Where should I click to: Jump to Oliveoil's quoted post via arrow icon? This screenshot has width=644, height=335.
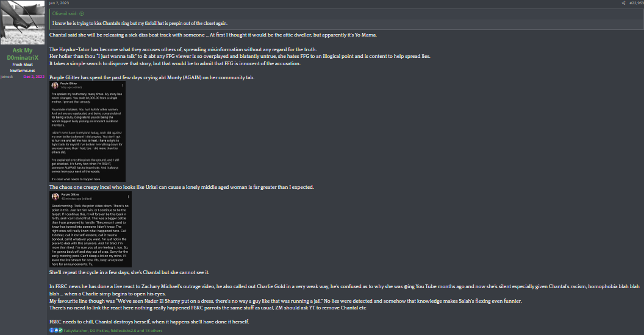82,13
